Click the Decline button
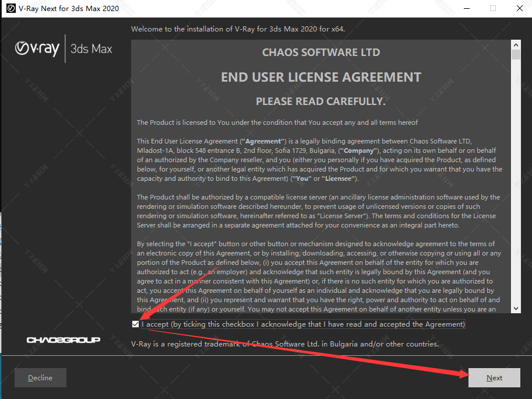 [40, 377]
